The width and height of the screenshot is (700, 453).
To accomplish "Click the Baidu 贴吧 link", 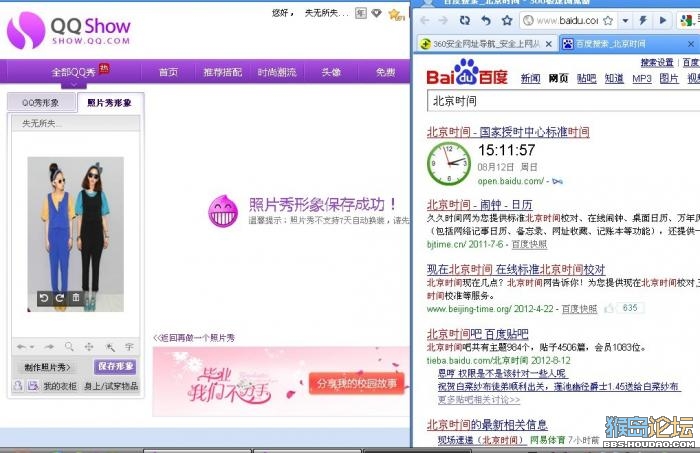I will coord(586,79).
